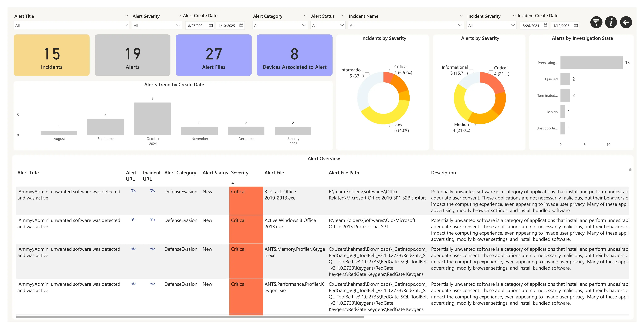Select the October bar in trend chart
The width and height of the screenshot is (644, 329).
coord(152,119)
